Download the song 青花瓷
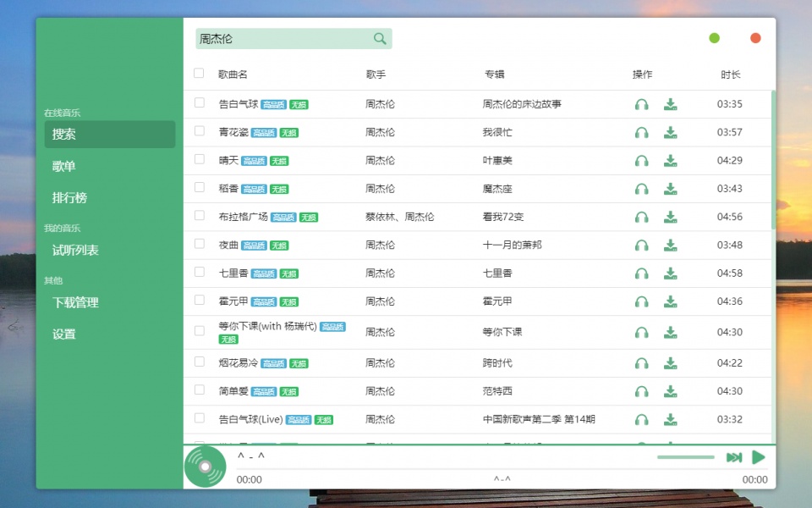Screen dimensions: 812x508 tap(670, 133)
